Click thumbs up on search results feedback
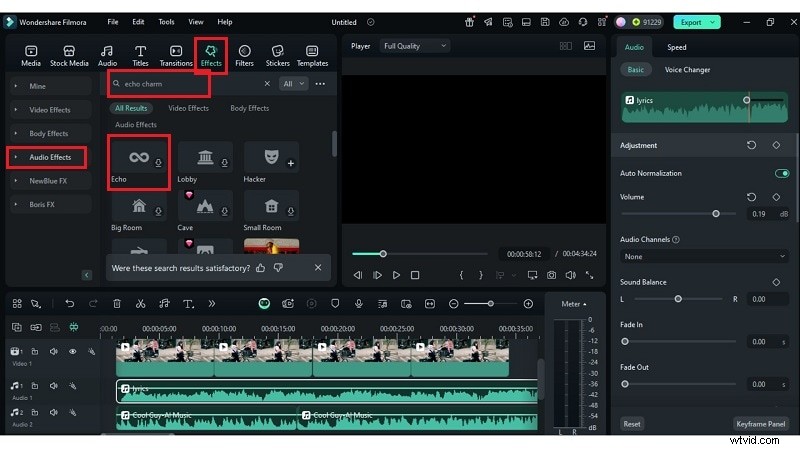 (x=261, y=268)
